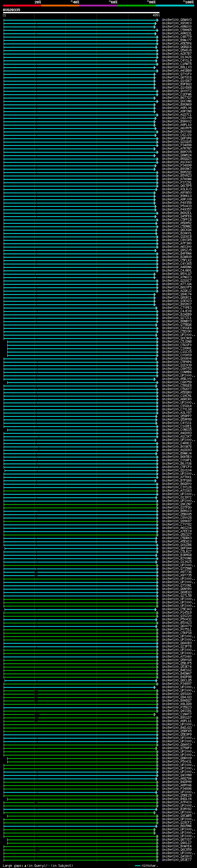Click the orange ~40% color scale segment
This screenshot has width=197, height=868.
[60, 6]
